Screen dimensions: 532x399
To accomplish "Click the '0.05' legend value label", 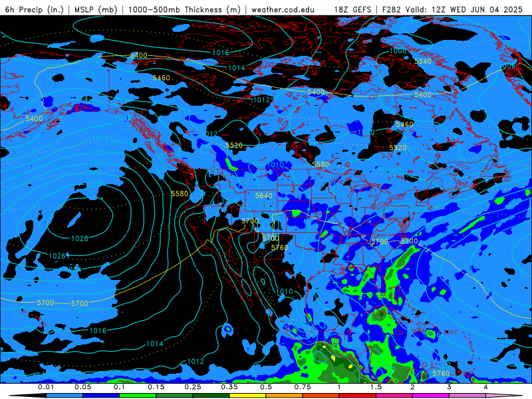I will click(82, 387).
